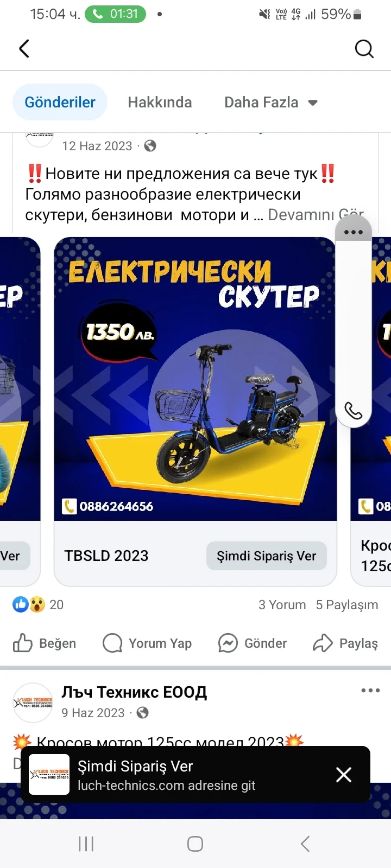This screenshot has height=868, width=391.
Task: Open the electric scooter product image
Action: (195, 379)
